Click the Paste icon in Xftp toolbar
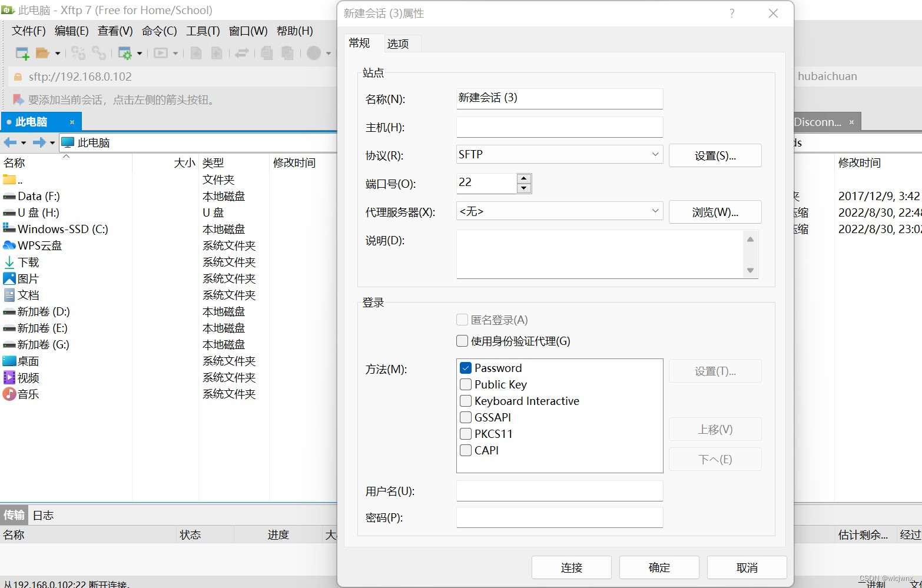922x588 pixels. point(287,54)
